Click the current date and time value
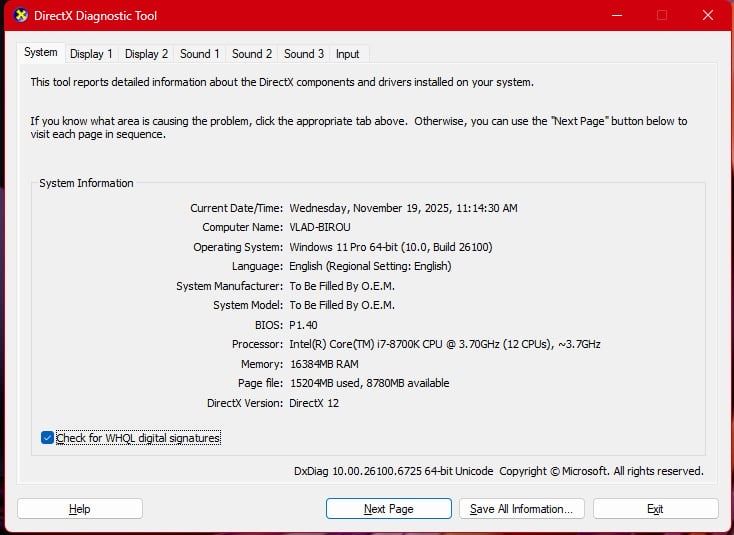 [404, 208]
